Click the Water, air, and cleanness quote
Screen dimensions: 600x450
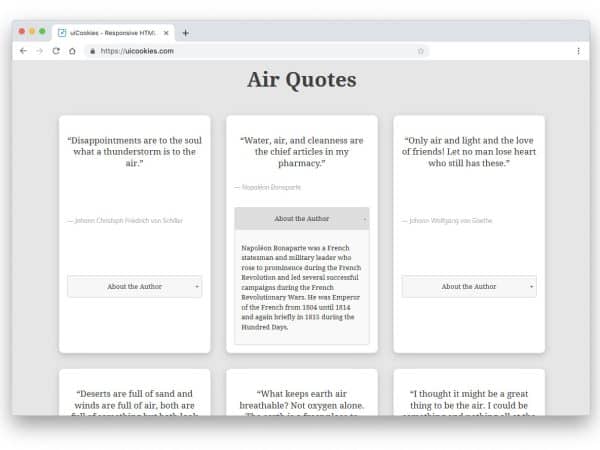302,152
